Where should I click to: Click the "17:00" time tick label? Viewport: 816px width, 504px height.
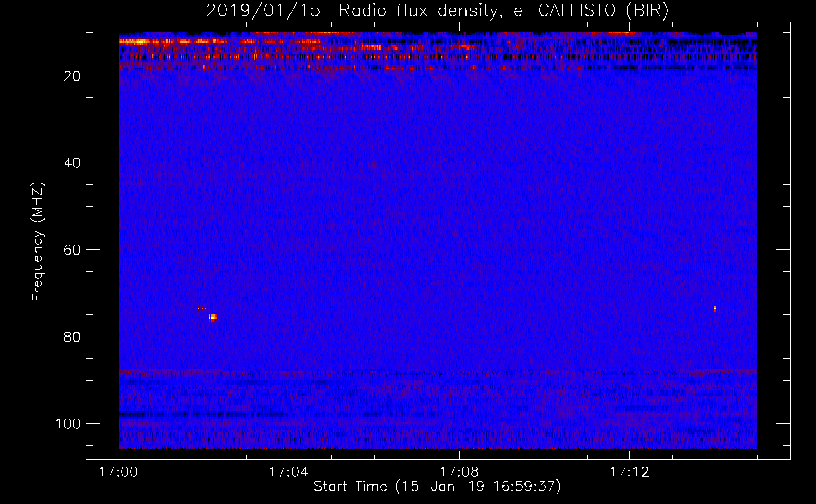[x=119, y=472]
